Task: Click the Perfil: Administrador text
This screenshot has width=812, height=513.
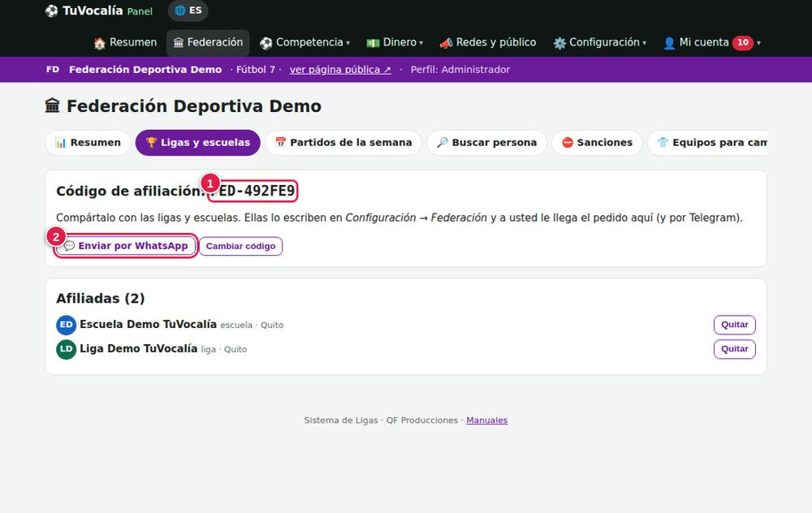Action: (x=460, y=69)
